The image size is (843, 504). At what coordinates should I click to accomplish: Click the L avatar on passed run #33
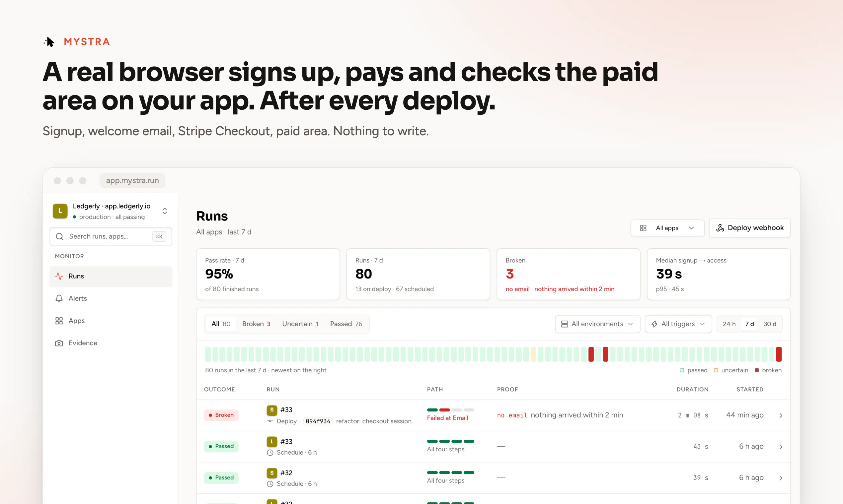tap(271, 442)
